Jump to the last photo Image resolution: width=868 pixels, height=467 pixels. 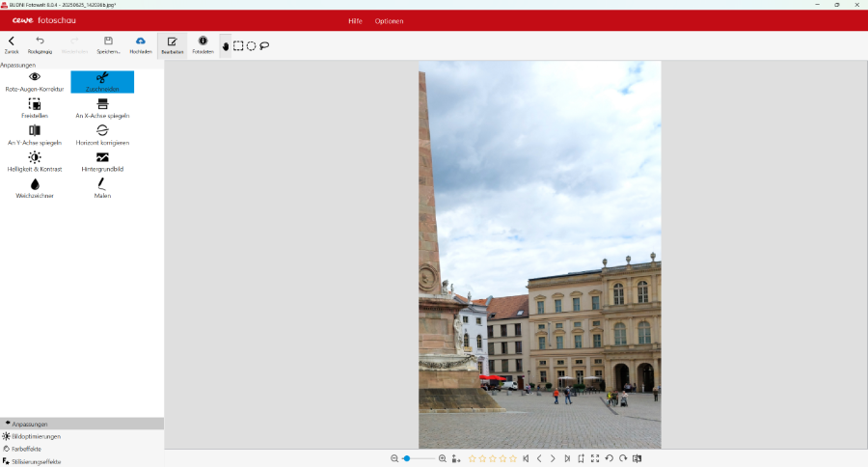(x=567, y=458)
